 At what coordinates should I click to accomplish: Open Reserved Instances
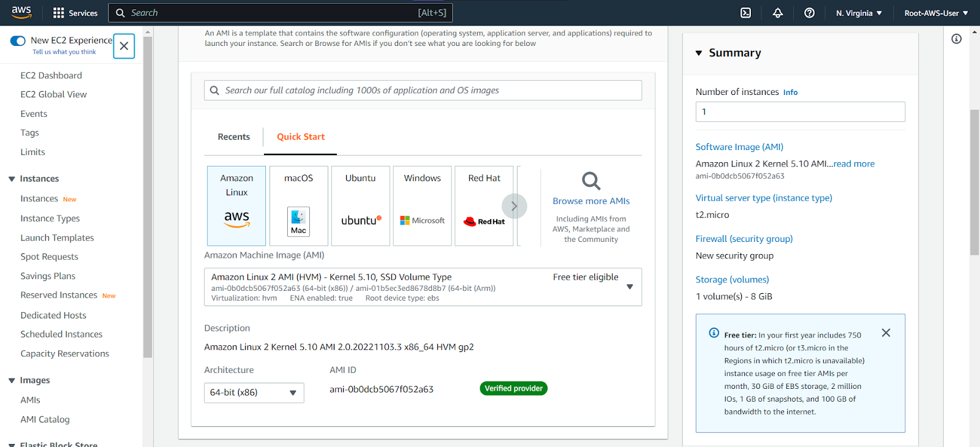click(59, 295)
